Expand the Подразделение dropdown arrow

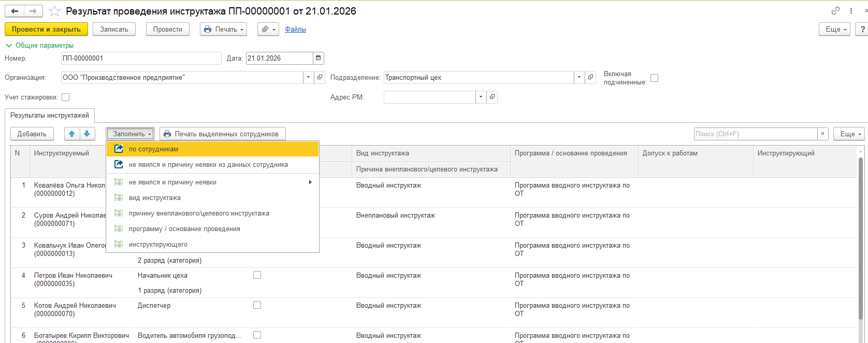(579, 77)
